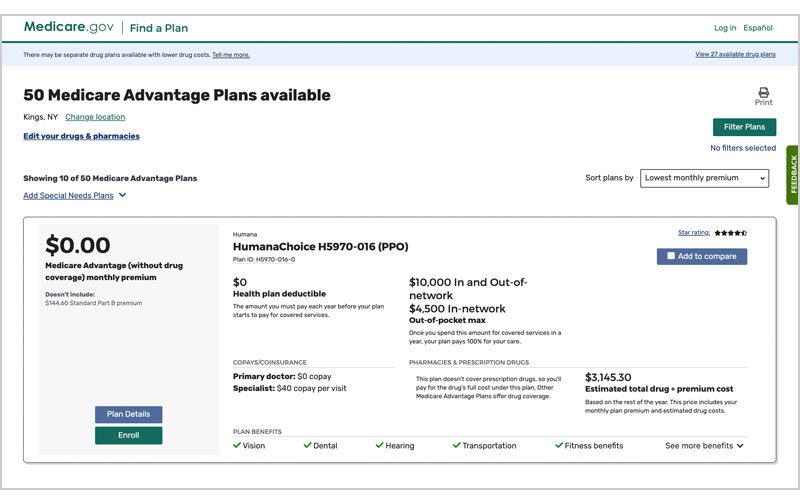
Task: Click the Fitness benefits item
Action: [589, 445]
